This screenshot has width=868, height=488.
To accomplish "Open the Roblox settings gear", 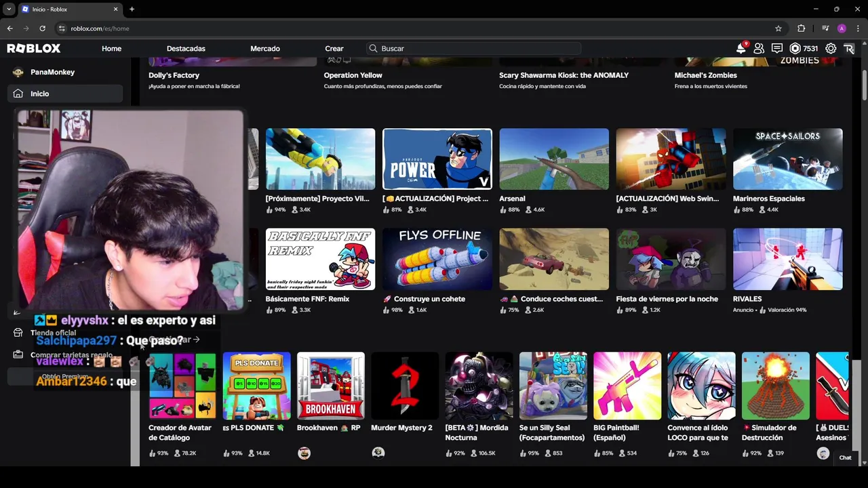I will tap(831, 48).
